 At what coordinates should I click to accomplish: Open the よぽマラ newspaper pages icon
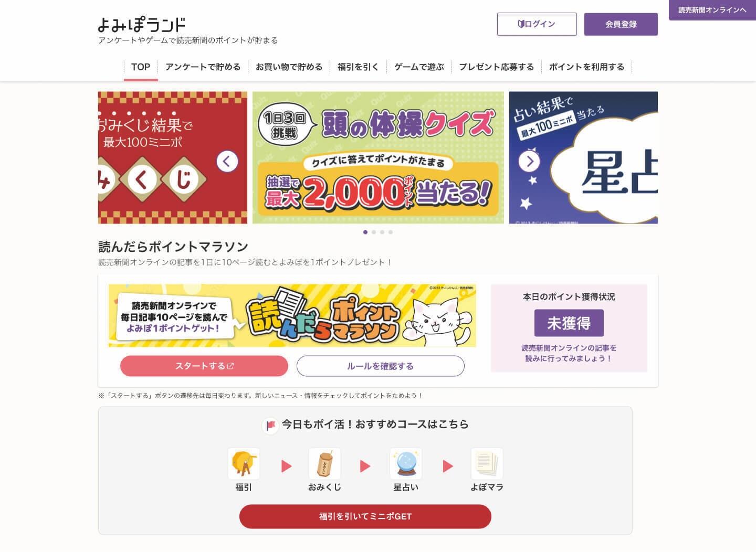[487, 463]
